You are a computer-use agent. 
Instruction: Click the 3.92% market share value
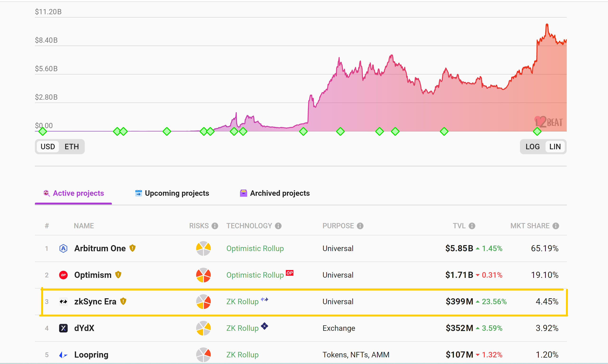tap(547, 328)
